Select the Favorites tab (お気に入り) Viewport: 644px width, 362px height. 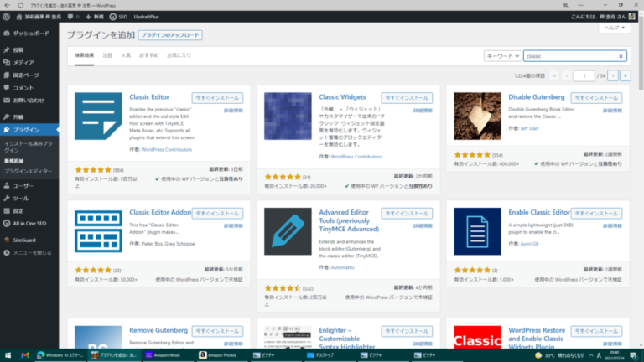pos(179,55)
